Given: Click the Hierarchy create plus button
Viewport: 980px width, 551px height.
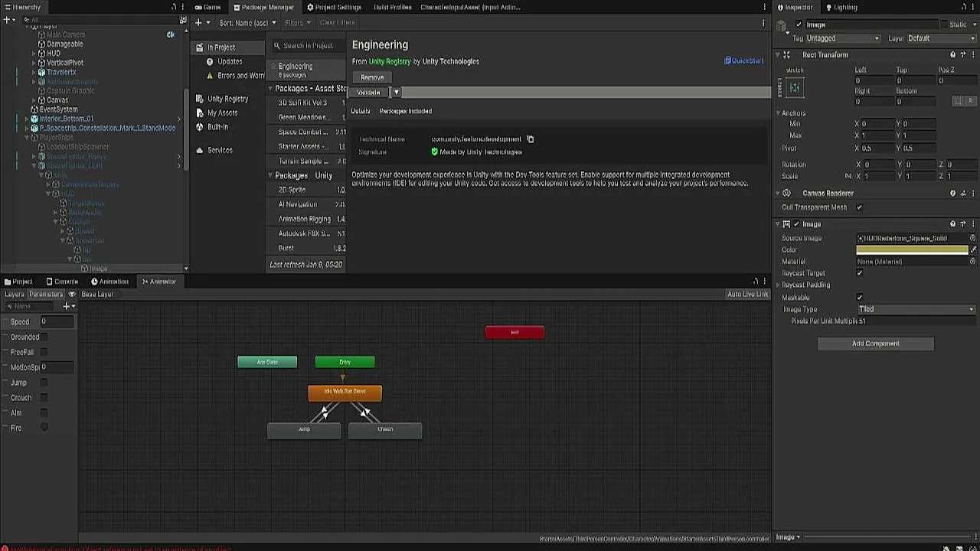Looking at the screenshot, I should pyautogui.click(x=7, y=20).
